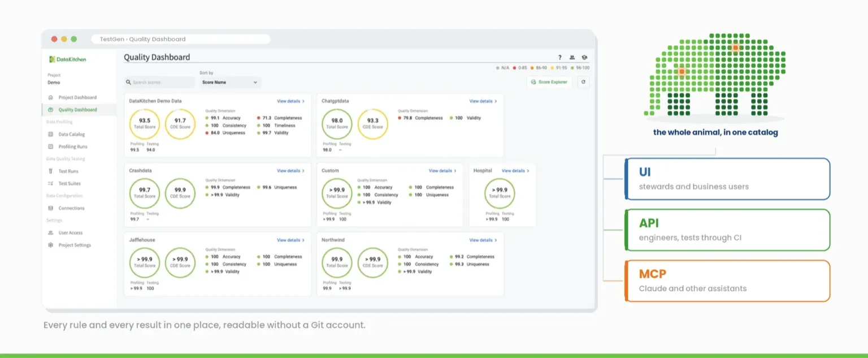
Task: Click the Quality Dashboard page heading
Action: click(x=157, y=57)
